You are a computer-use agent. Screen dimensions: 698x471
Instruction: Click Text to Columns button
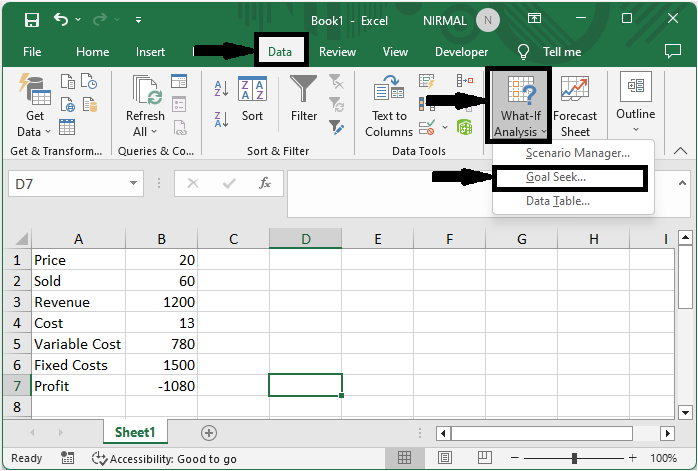389,106
